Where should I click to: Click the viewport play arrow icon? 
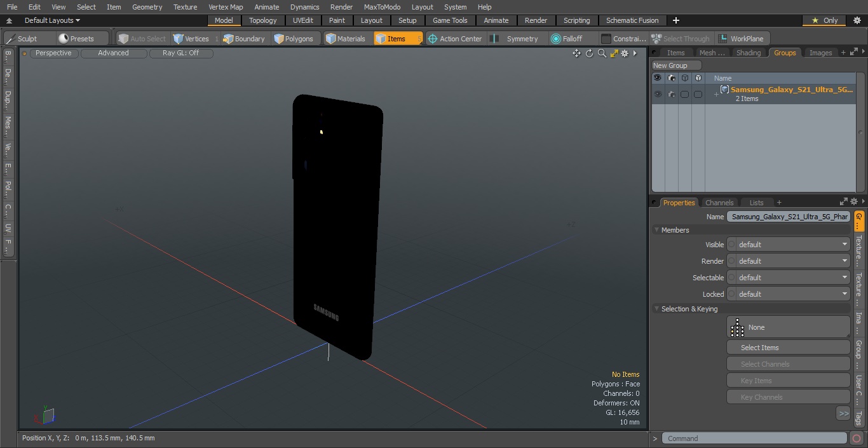(635, 53)
